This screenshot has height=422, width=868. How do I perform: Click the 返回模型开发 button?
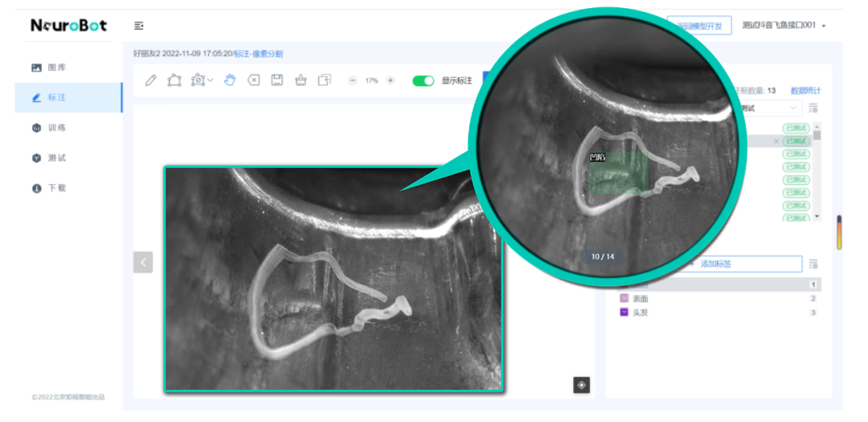(x=700, y=26)
